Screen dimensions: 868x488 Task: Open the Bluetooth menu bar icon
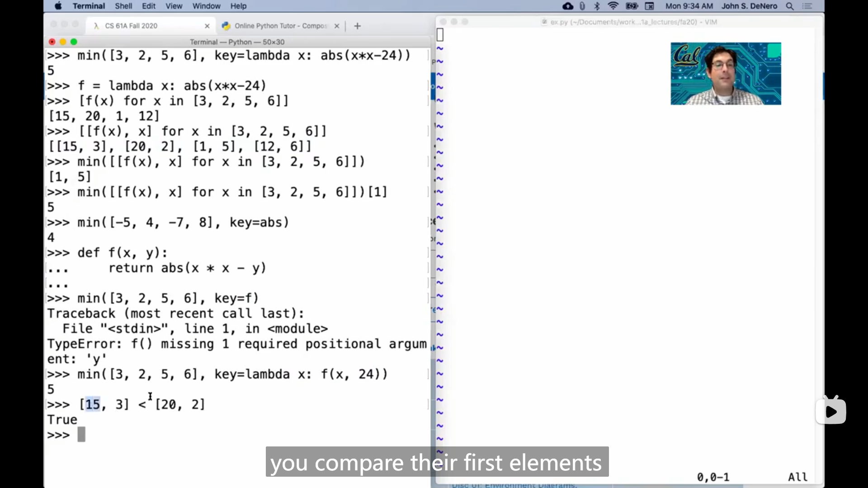[x=597, y=6]
